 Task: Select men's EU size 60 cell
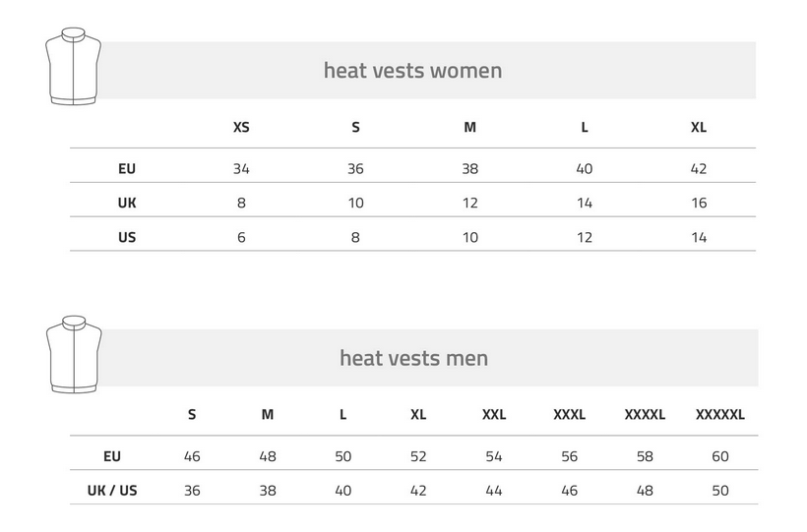pyautogui.click(x=720, y=456)
